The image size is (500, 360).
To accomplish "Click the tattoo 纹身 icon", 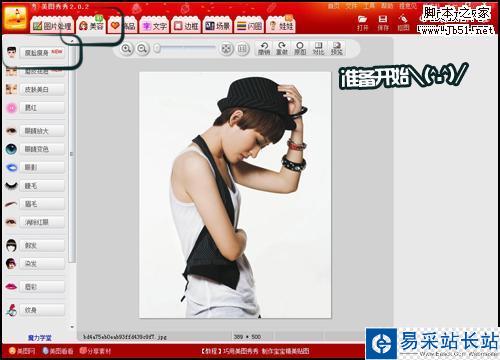I will 11,310.
